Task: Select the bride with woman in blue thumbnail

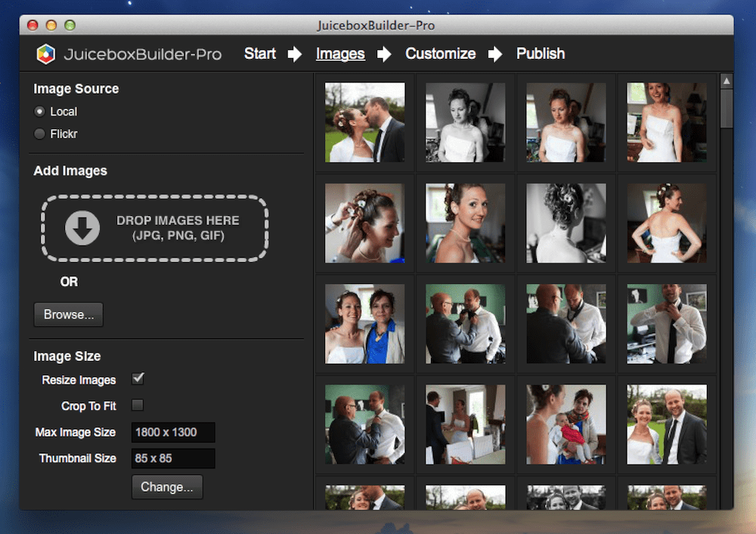Action: pyautogui.click(x=365, y=323)
